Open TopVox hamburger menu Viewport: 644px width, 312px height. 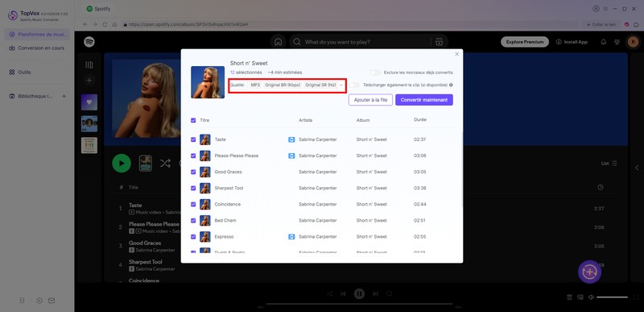click(605, 9)
